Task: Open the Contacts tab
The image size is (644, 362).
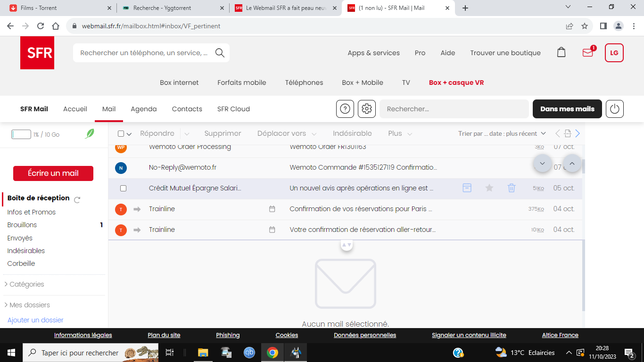Action: coord(187,109)
